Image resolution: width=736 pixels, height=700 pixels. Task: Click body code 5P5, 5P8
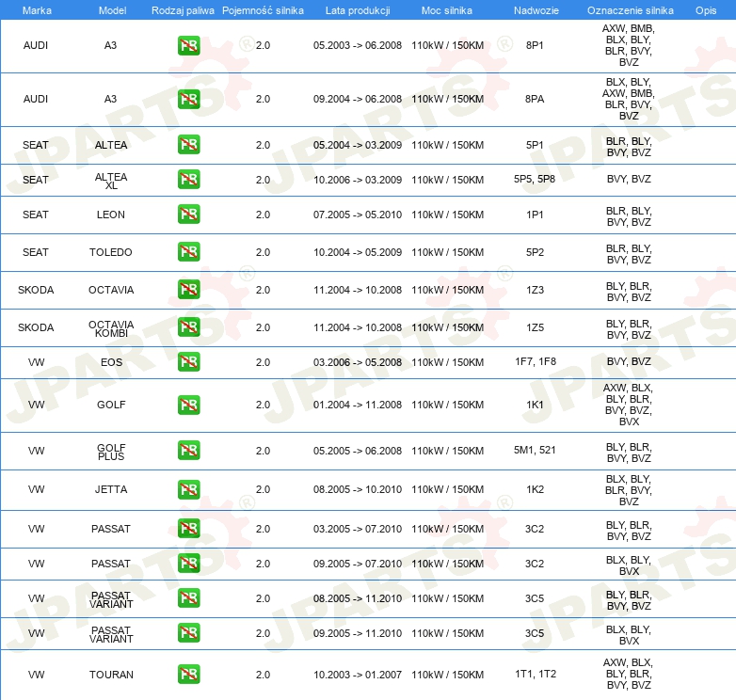click(535, 179)
